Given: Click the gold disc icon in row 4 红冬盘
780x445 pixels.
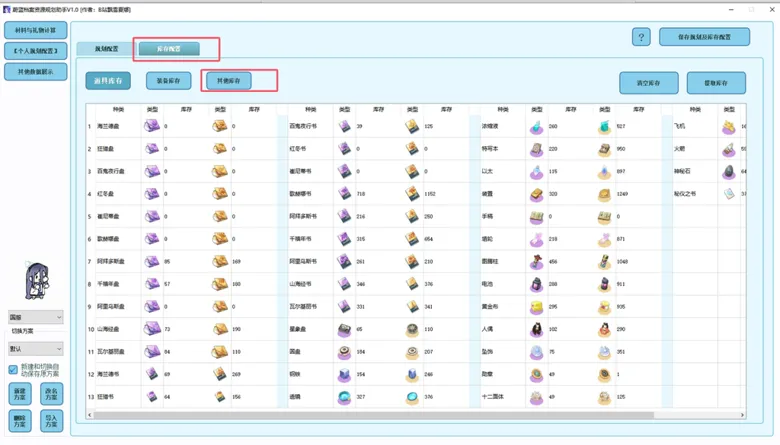Looking at the screenshot, I should click(220, 194).
